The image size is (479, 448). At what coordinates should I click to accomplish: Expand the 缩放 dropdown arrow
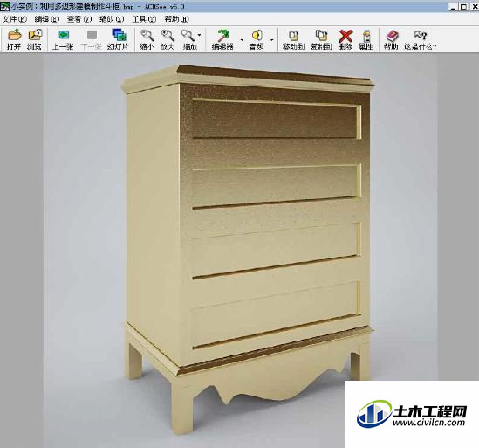click(199, 36)
